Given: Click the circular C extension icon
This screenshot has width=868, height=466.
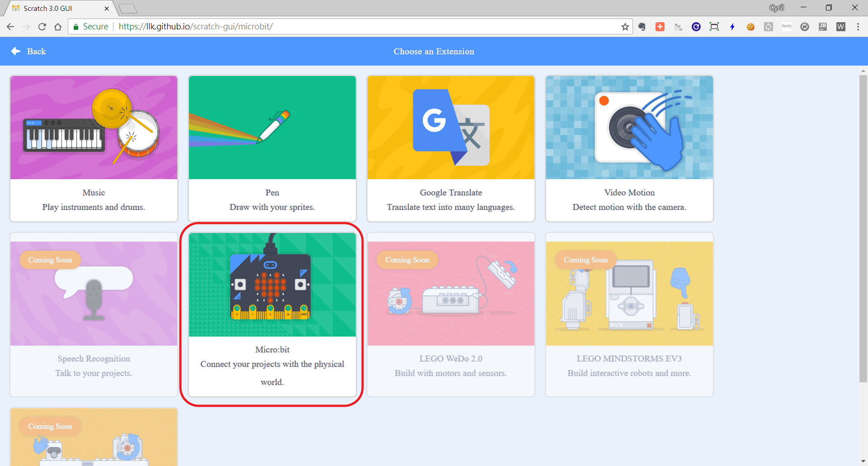Looking at the screenshot, I should [x=696, y=27].
